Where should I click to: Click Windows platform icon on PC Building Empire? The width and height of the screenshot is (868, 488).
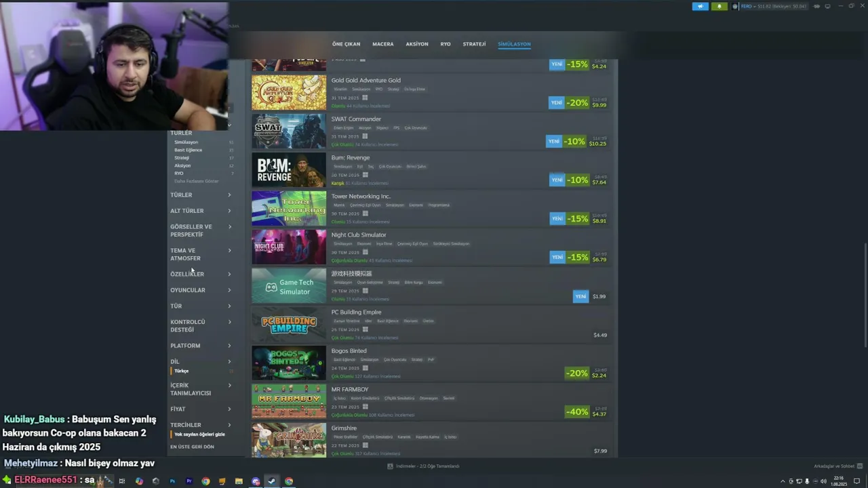point(365,329)
